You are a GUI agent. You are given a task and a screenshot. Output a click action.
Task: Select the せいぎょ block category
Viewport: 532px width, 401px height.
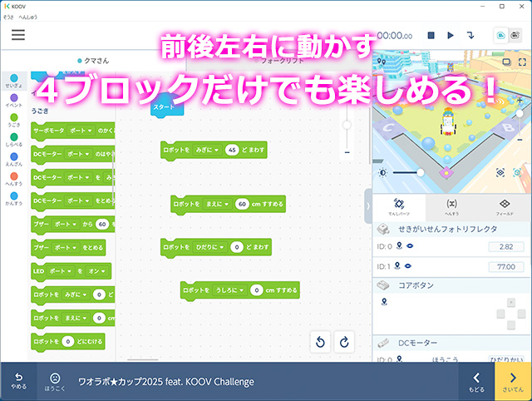14,82
